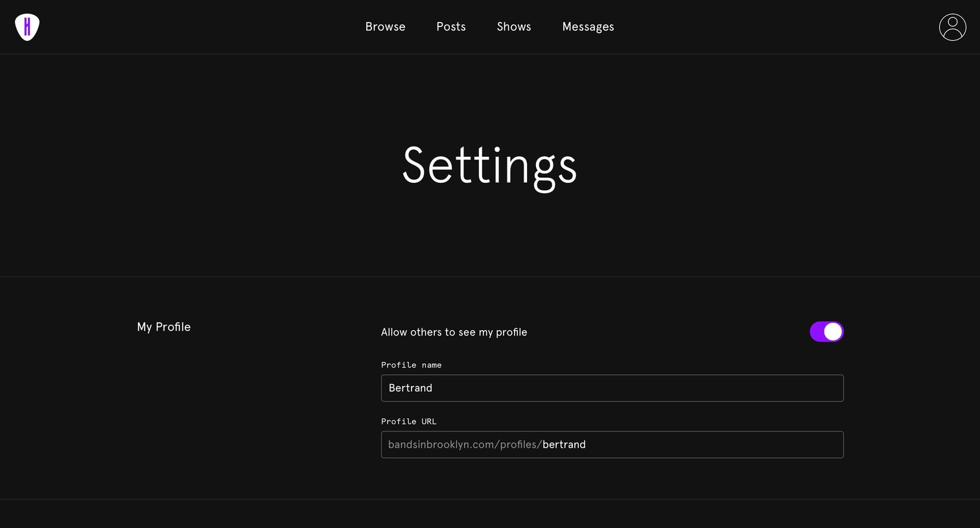Go to the Posts page
The height and width of the screenshot is (528, 980).
(451, 27)
